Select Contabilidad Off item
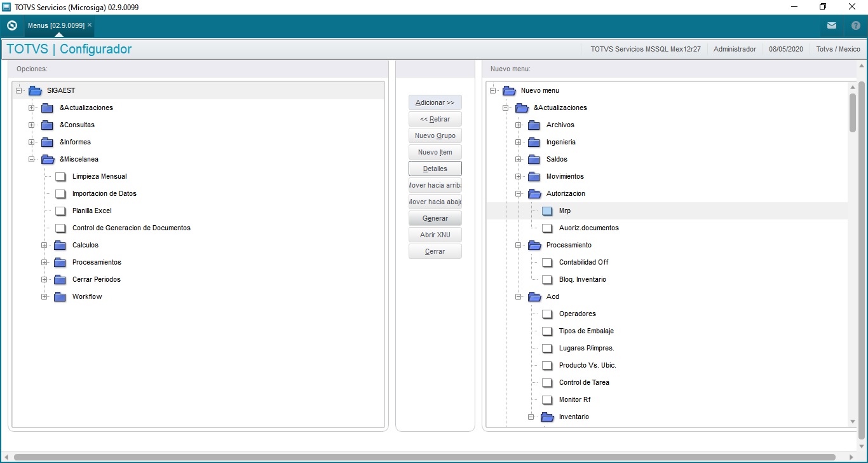868x463 pixels. (x=584, y=262)
